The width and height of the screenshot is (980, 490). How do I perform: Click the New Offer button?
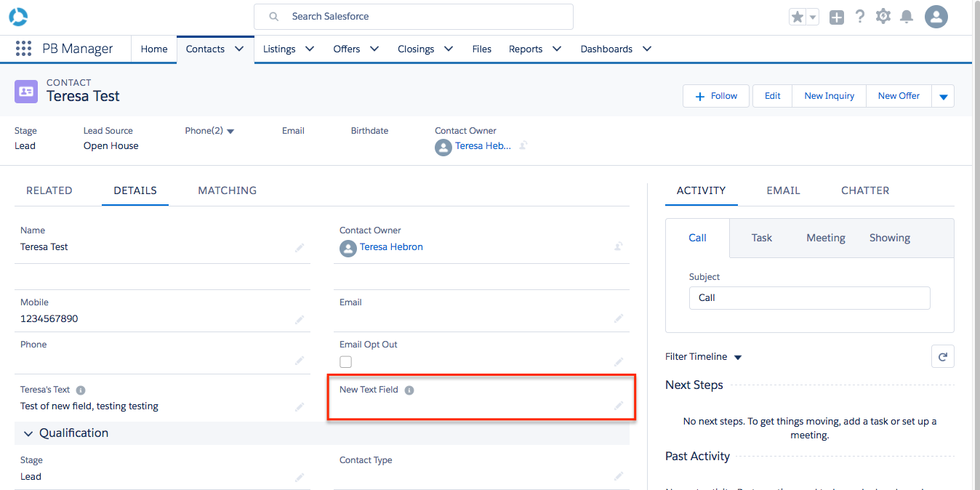[x=899, y=96]
